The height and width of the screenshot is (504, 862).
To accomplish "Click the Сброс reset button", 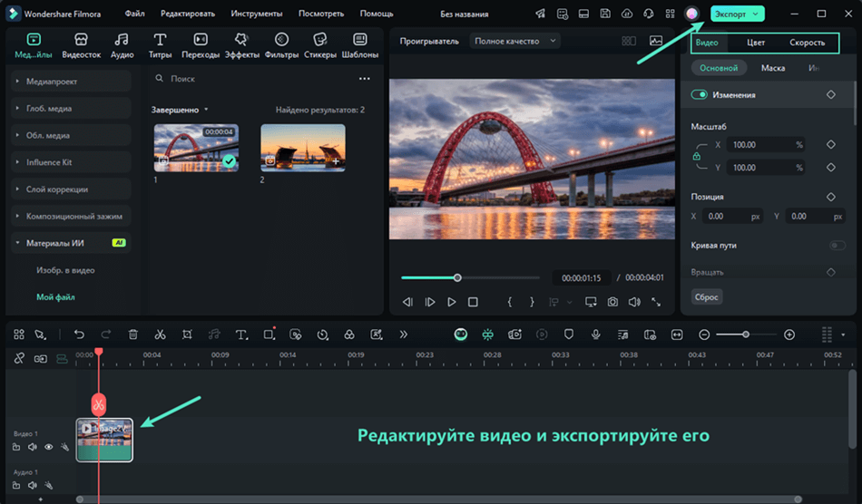I will pyautogui.click(x=707, y=297).
